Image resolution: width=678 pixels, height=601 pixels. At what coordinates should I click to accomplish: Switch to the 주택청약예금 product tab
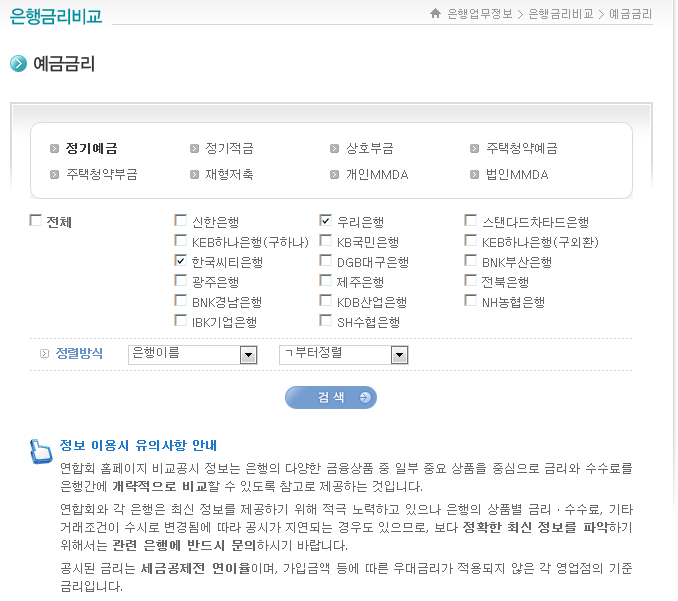522,148
